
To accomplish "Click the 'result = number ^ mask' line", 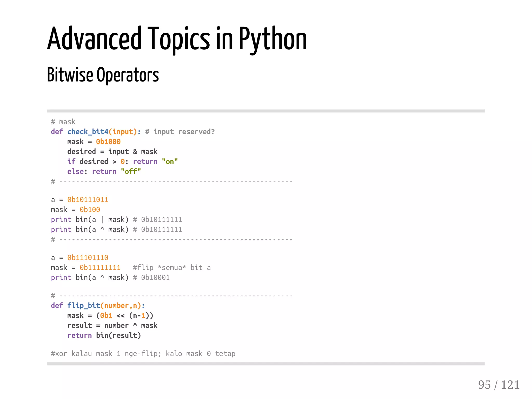I will click(x=112, y=326).
